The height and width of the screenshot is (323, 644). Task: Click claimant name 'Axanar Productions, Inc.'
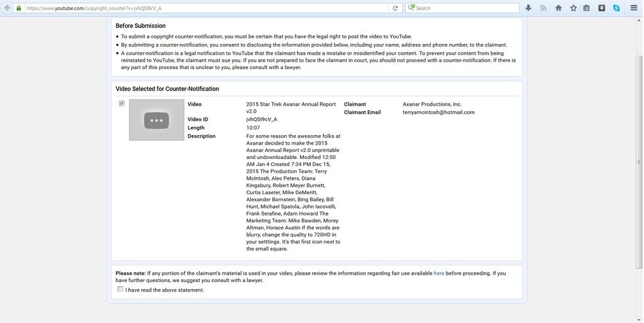click(x=432, y=104)
